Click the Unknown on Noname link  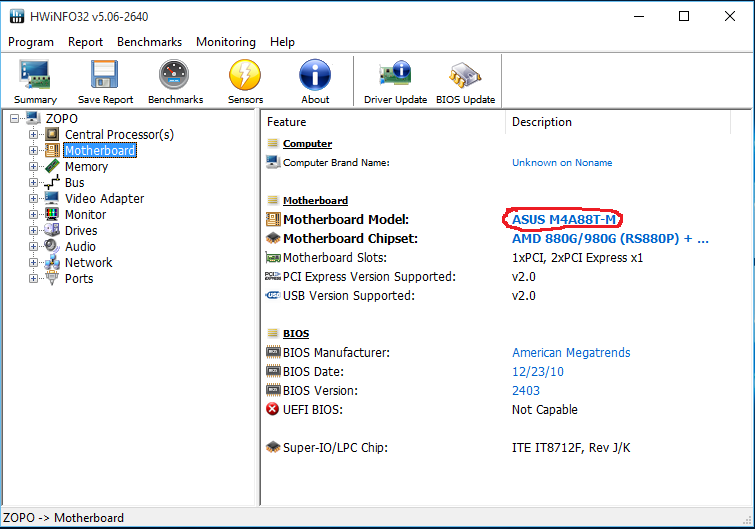pos(562,163)
